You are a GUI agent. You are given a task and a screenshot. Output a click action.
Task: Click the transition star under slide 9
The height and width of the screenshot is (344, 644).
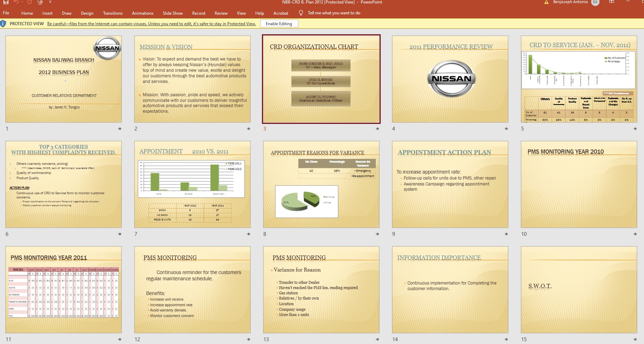pos(506,234)
